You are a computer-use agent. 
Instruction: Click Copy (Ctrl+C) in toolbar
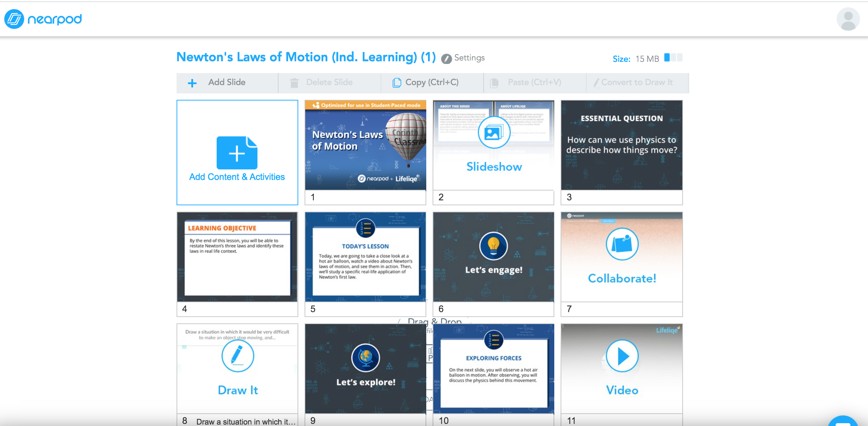point(432,83)
